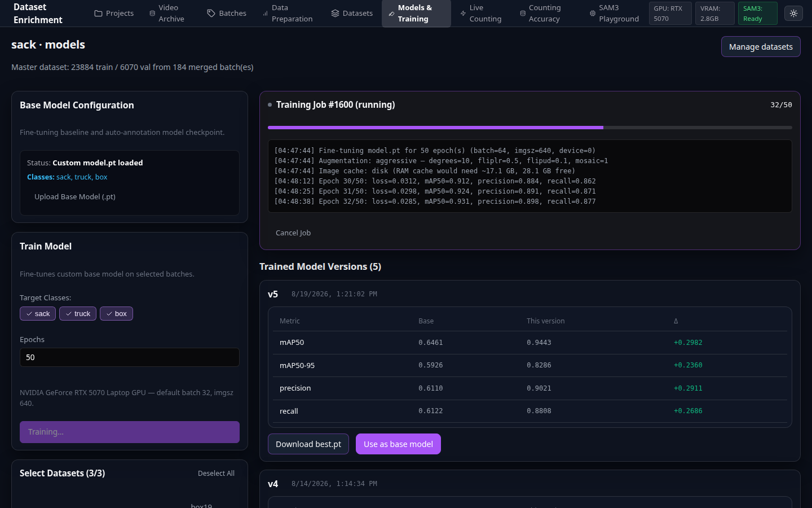Click the v4 version heading
Screen dimensions: 812x508
(x=273, y=484)
